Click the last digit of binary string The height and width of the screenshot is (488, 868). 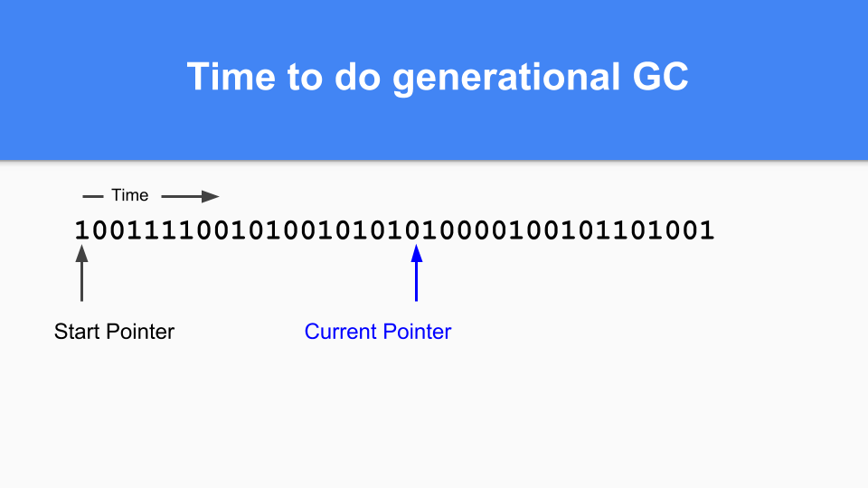tap(707, 230)
